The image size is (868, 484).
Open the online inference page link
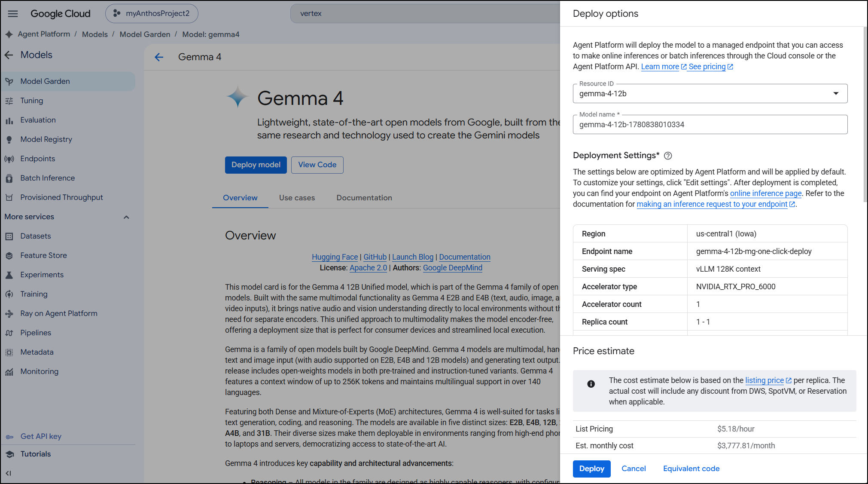coord(766,193)
